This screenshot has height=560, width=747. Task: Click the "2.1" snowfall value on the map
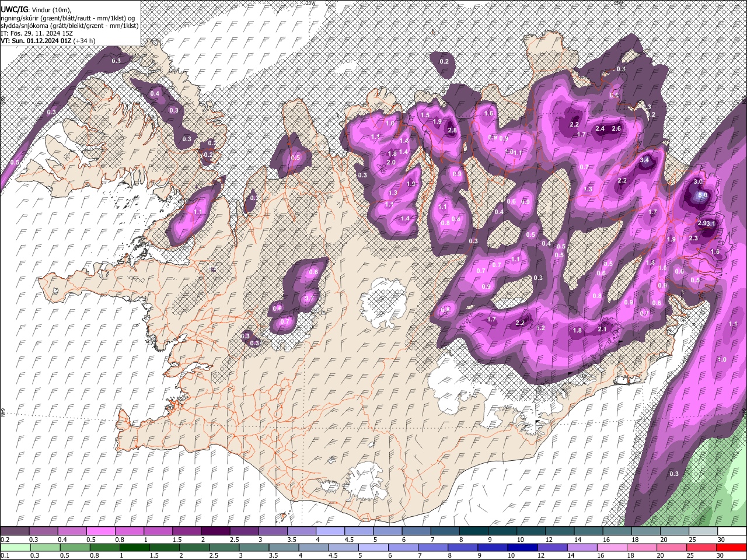603,329
